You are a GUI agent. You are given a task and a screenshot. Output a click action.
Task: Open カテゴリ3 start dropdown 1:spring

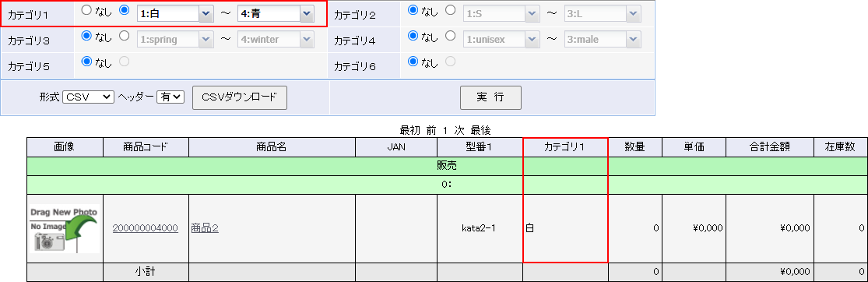tap(175, 39)
